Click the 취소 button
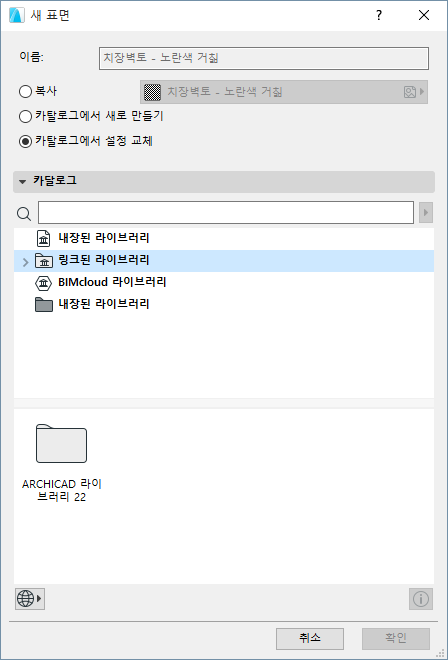The width and height of the screenshot is (448, 660). click(309, 639)
